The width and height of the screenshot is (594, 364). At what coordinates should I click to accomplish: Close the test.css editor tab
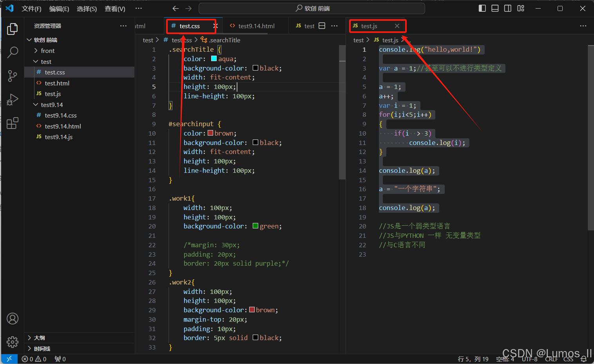215,26
